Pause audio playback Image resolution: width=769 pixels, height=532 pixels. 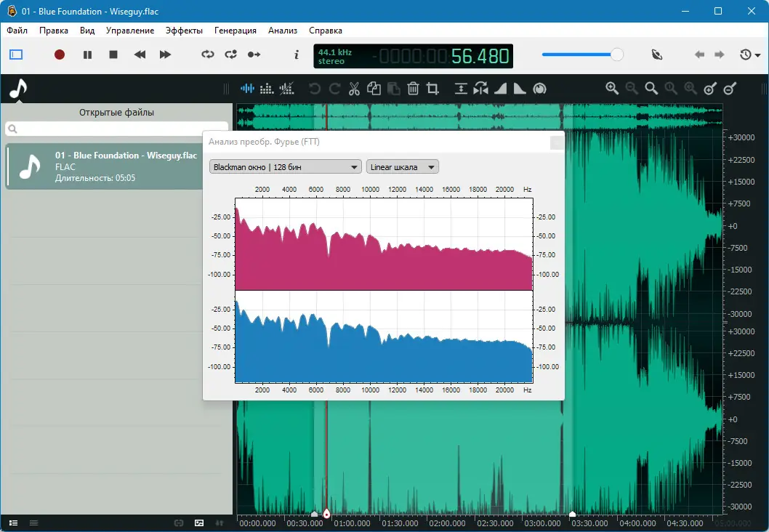[87, 55]
